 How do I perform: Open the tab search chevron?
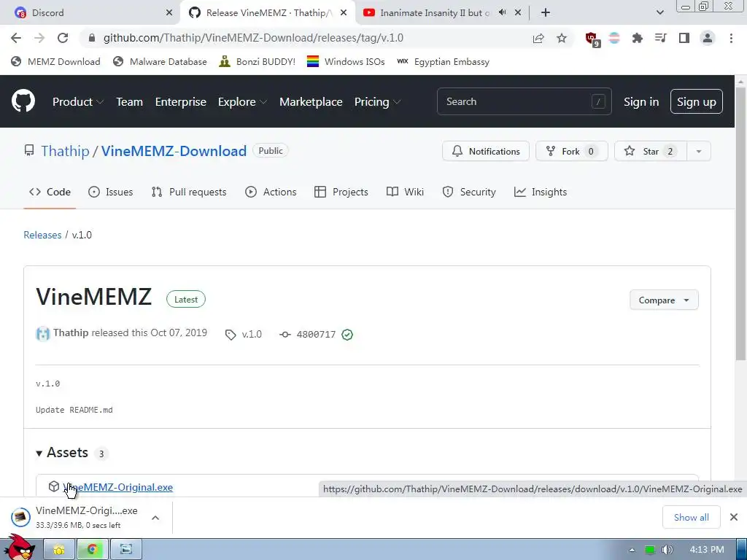point(659,13)
